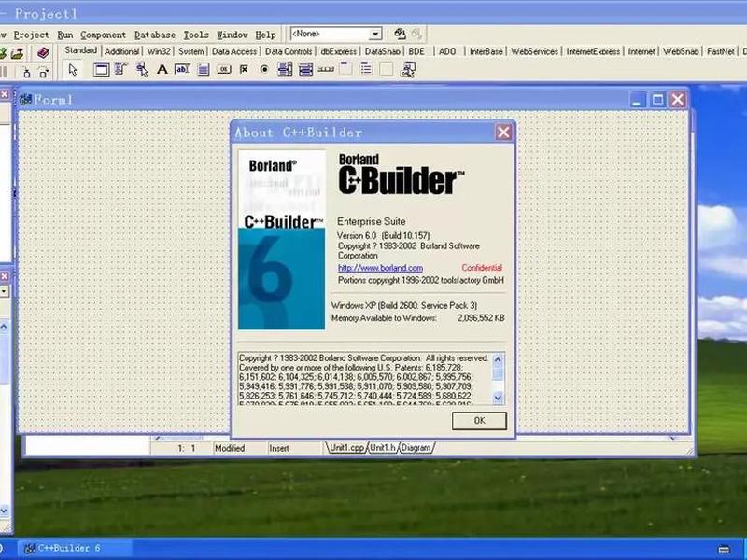Switch to the Win32 palette tab
Image resolution: width=747 pixels, height=560 pixels.
[x=159, y=51]
